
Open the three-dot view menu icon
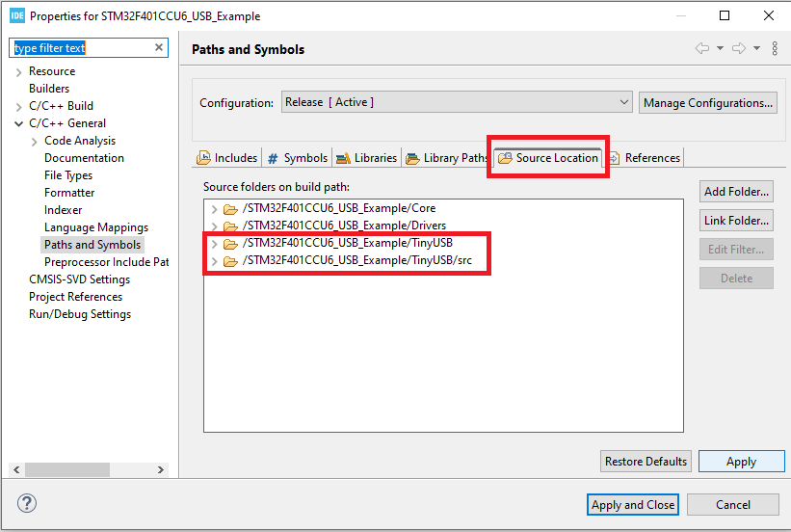point(775,49)
